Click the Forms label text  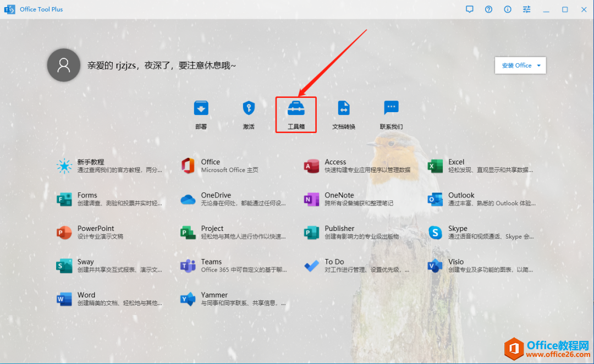pyautogui.click(x=87, y=195)
